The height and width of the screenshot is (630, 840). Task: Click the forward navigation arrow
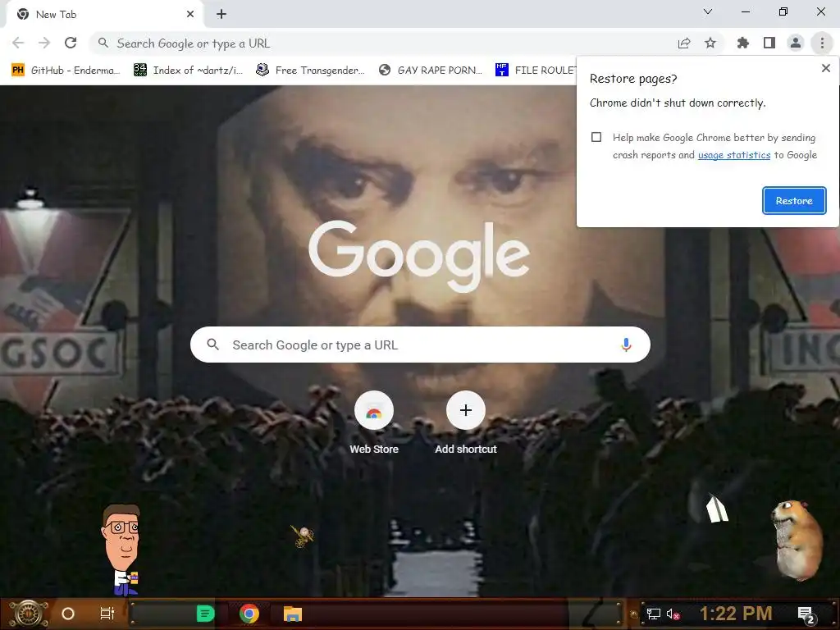44,43
